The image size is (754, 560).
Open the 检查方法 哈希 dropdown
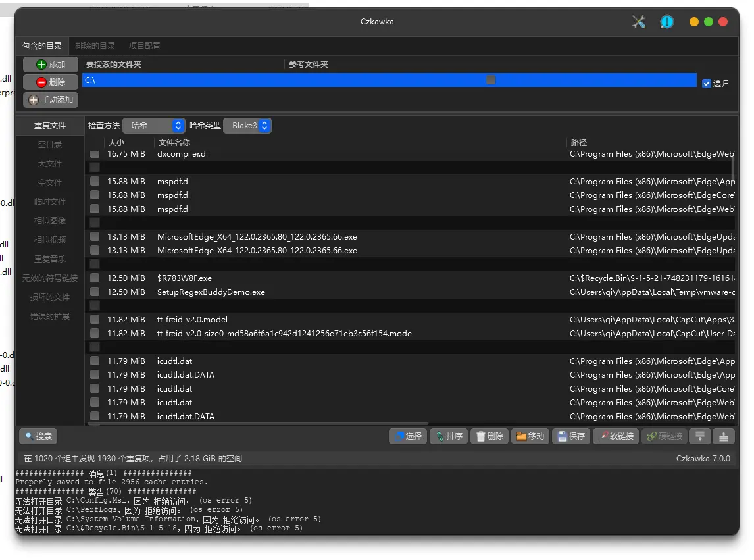coord(154,126)
